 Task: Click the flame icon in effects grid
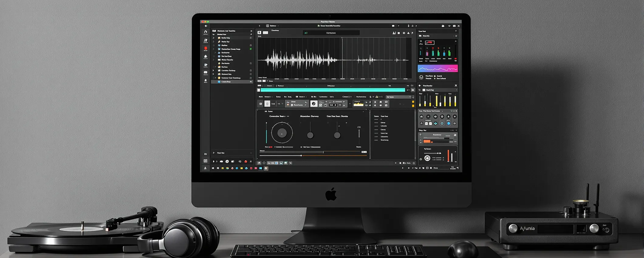click(x=448, y=117)
